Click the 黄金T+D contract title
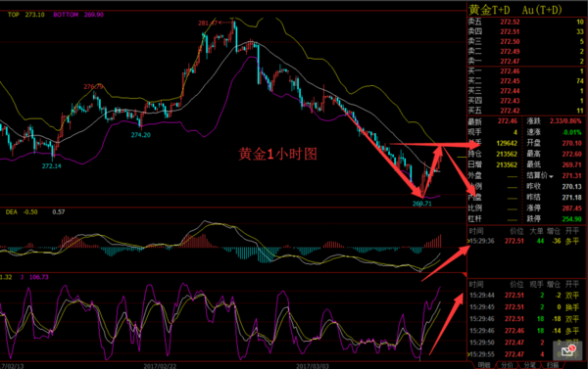Image resolution: width=588 pixels, height=369 pixels. point(489,10)
